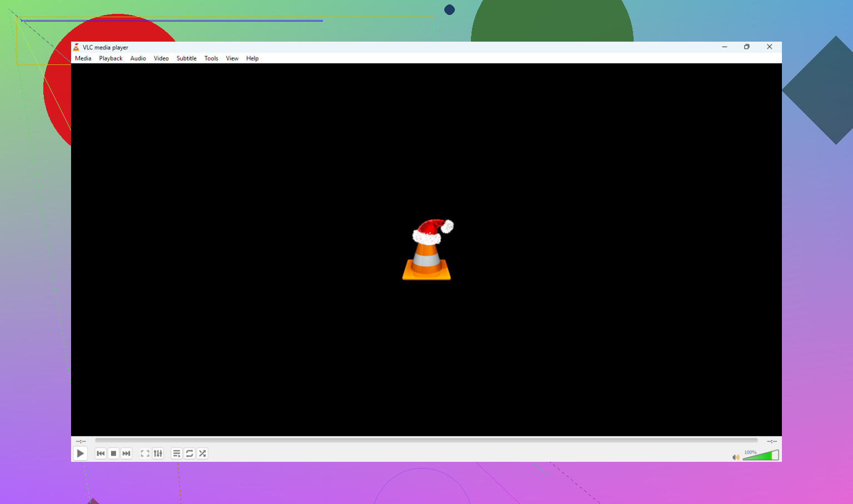This screenshot has height=504, width=853.
Task: Click the Previous media button
Action: pos(101,453)
